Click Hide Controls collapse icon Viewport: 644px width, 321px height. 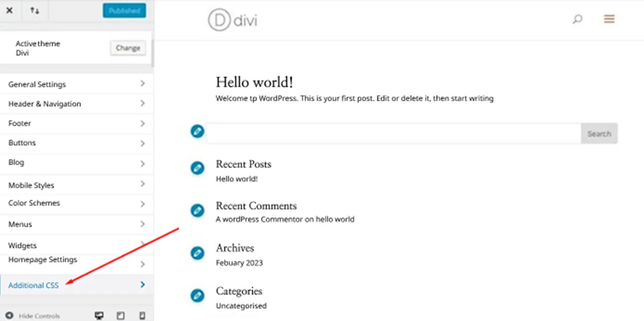click(9, 315)
